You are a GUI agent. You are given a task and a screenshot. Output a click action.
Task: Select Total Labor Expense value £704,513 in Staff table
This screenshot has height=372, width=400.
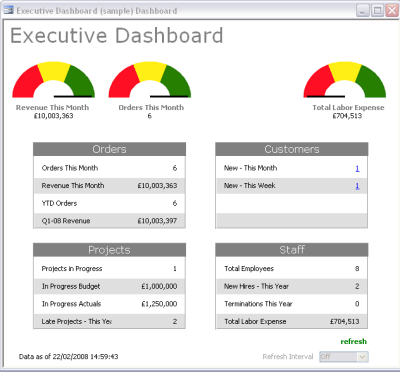coord(345,322)
